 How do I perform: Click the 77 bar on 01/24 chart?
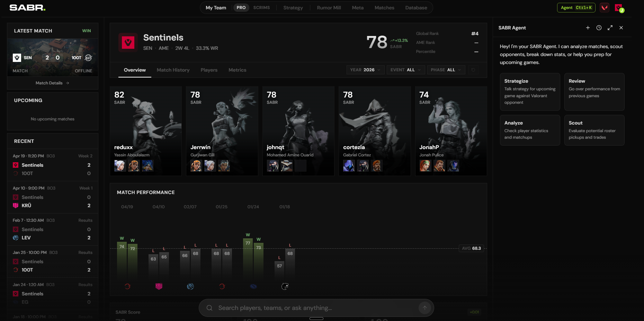tap(248, 259)
